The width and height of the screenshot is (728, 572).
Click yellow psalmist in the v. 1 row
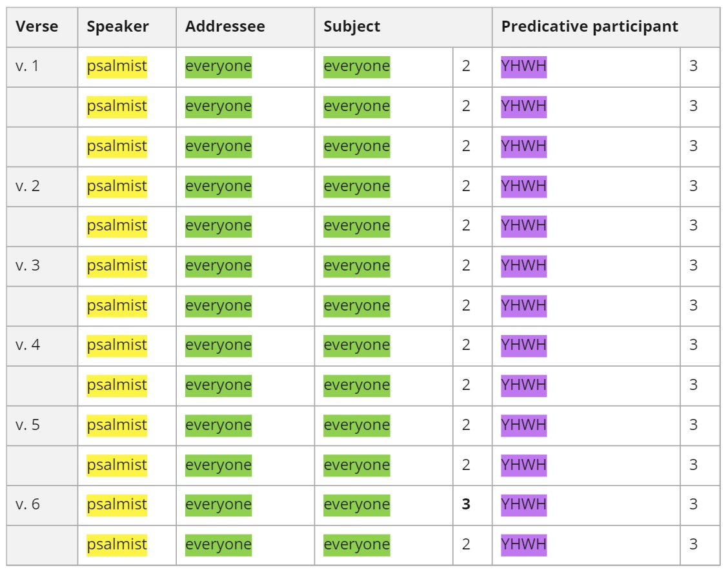[117, 66]
